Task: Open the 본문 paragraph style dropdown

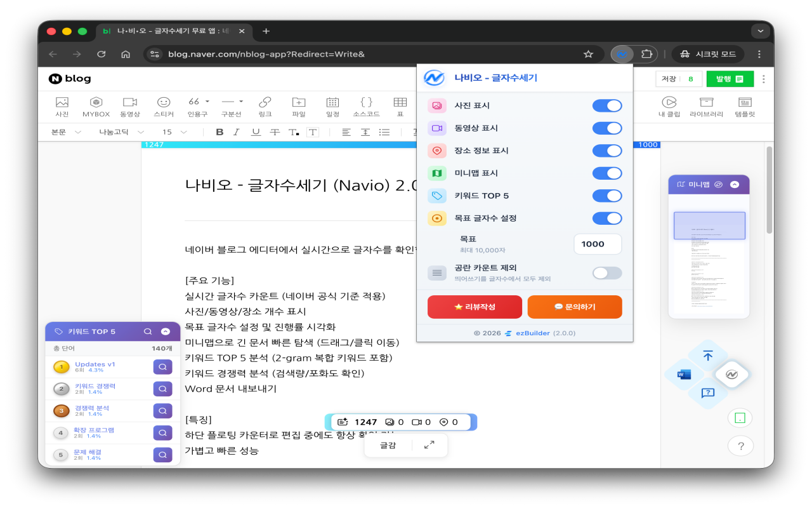Action: (x=67, y=132)
